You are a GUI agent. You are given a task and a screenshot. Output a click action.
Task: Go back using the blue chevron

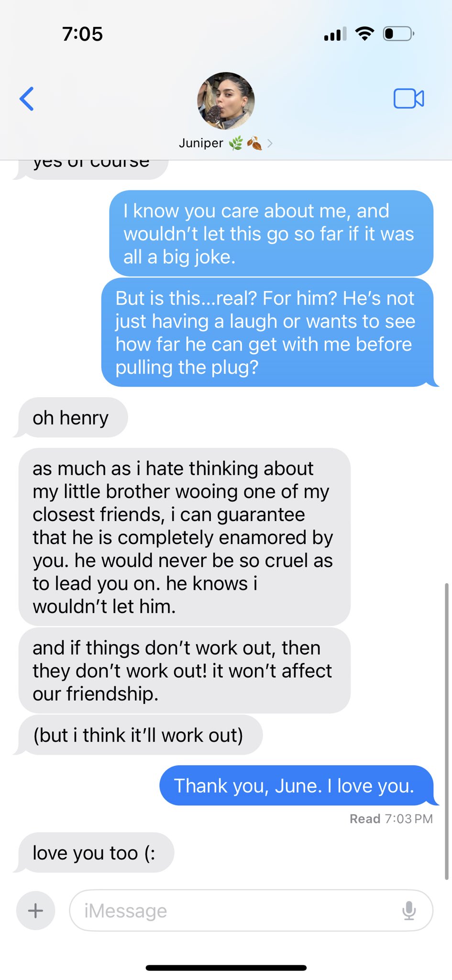pyautogui.click(x=27, y=99)
